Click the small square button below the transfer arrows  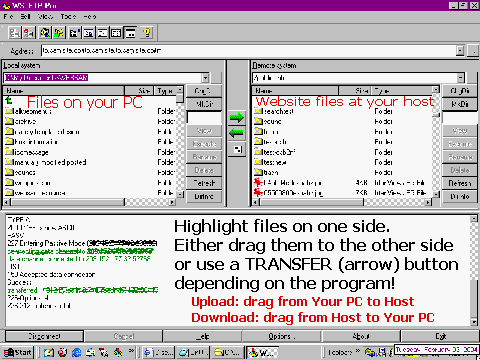click(237, 149)
